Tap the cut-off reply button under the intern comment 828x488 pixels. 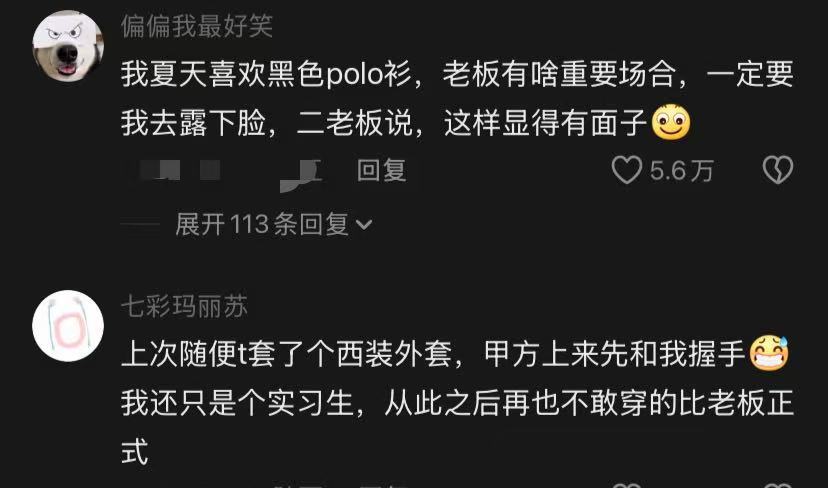click(381, 485)
